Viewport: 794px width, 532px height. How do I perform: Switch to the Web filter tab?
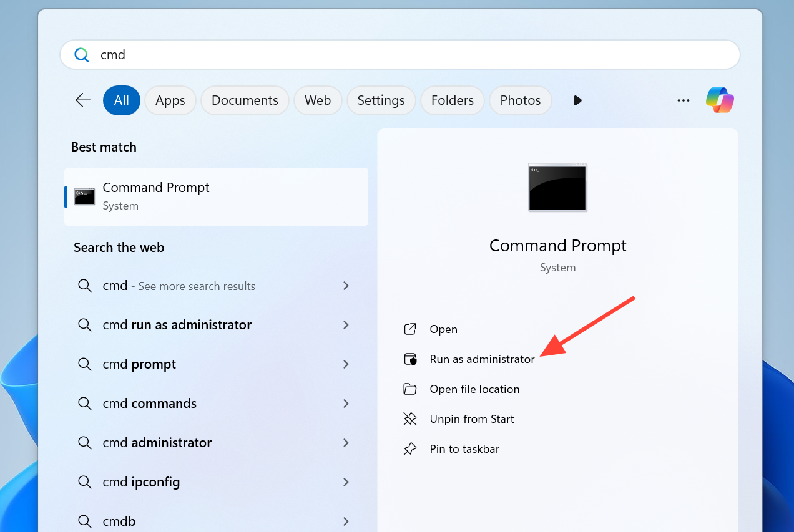point(318,100)
